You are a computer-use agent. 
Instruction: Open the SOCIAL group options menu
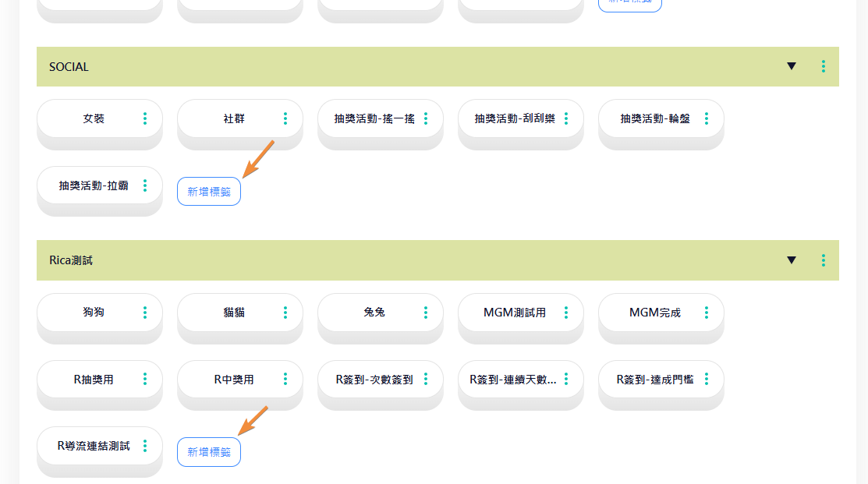pos(824,67)
